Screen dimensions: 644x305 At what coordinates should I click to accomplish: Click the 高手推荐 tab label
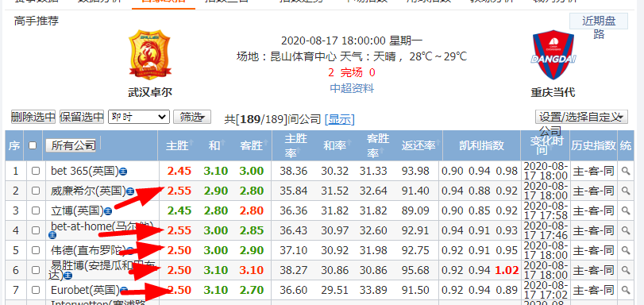pyautogui.click(x=37, y=21)
